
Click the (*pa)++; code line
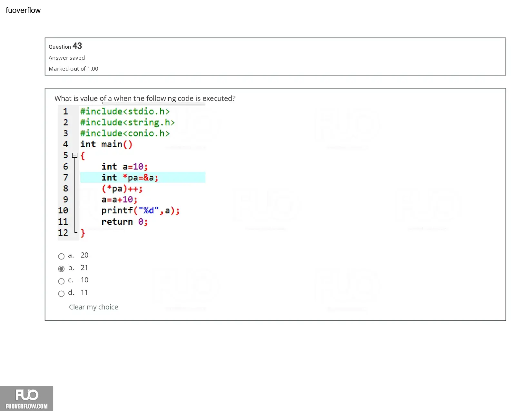[x=122, y=189]
